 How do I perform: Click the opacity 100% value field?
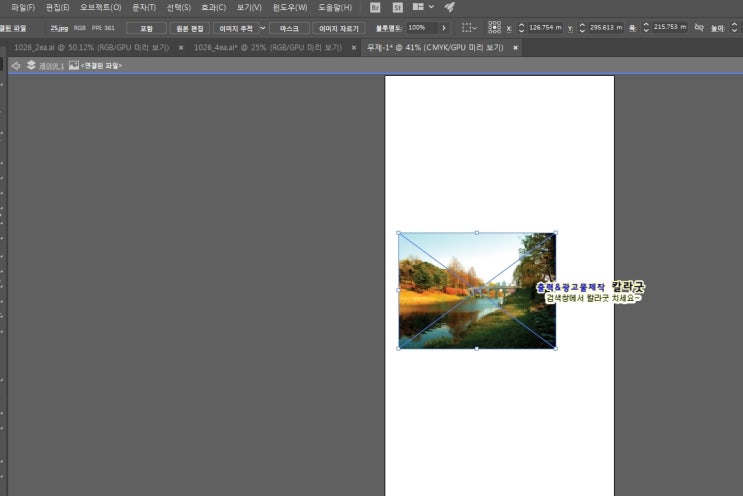click(421, 28)
